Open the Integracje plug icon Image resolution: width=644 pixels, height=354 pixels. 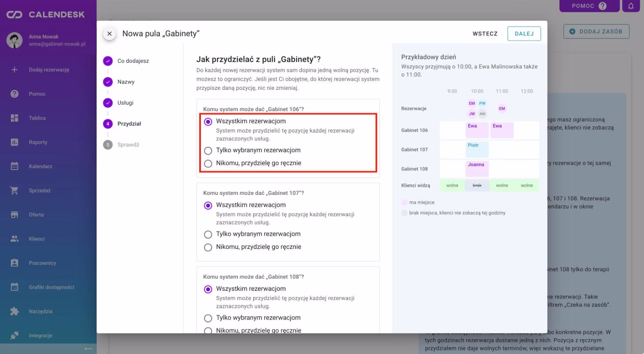click(14, 336)
